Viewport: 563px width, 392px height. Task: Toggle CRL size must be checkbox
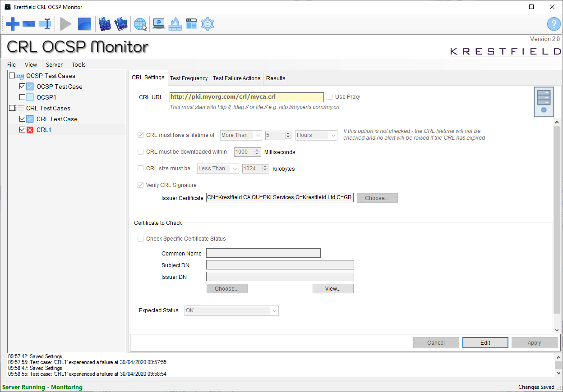(140, 169)
